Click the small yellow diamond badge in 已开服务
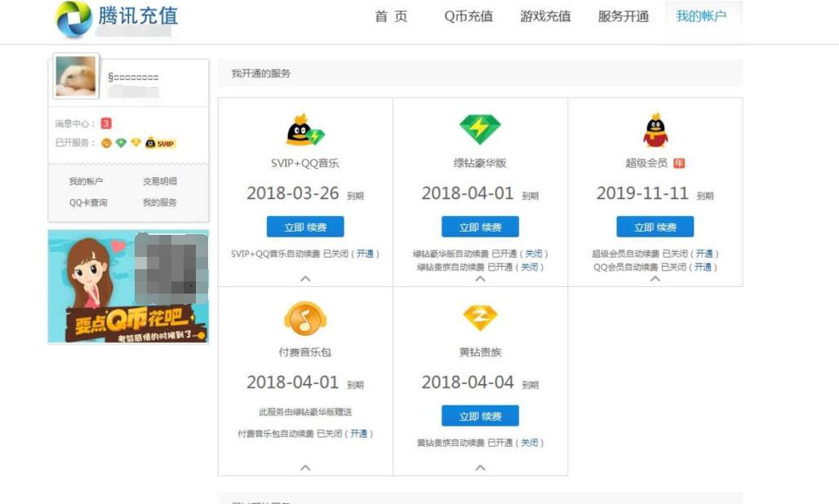Viewport: 839px width, 504px height. tap(136, 143)
